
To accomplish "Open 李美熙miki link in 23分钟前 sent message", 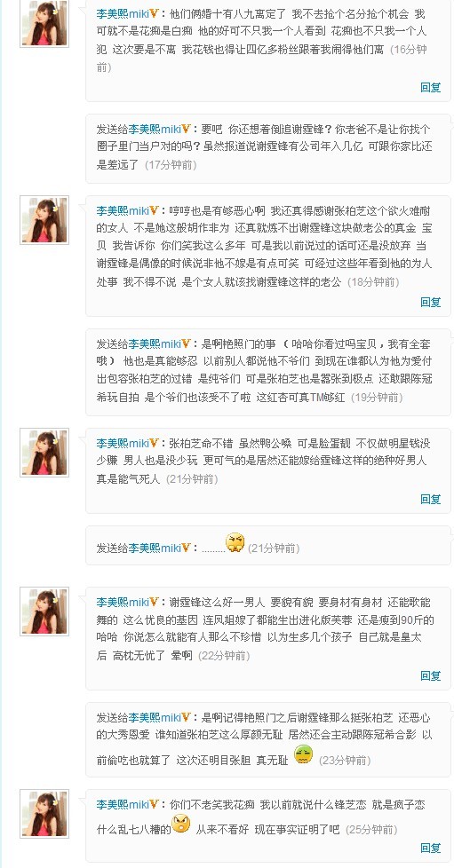I will pos(155,718).
